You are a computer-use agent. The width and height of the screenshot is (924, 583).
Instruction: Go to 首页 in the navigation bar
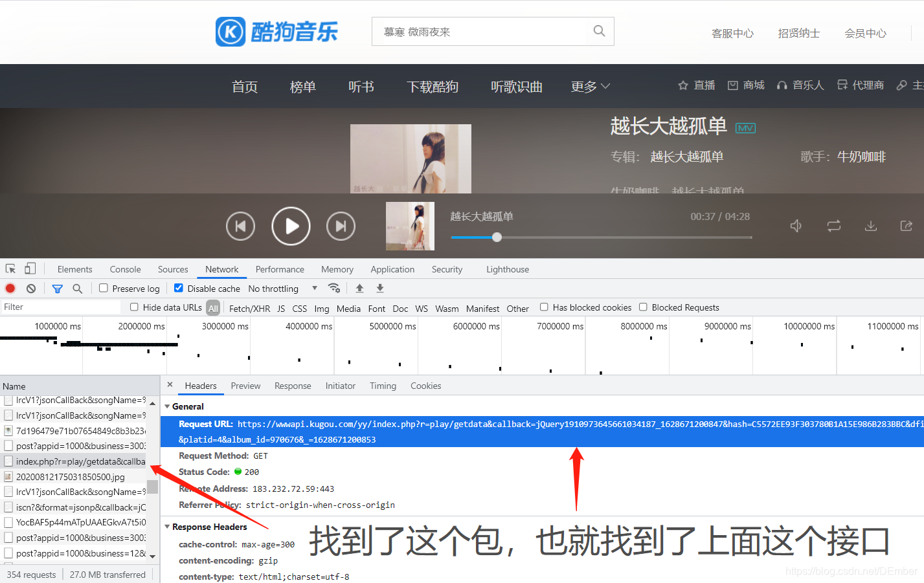[x=245, y=86]
